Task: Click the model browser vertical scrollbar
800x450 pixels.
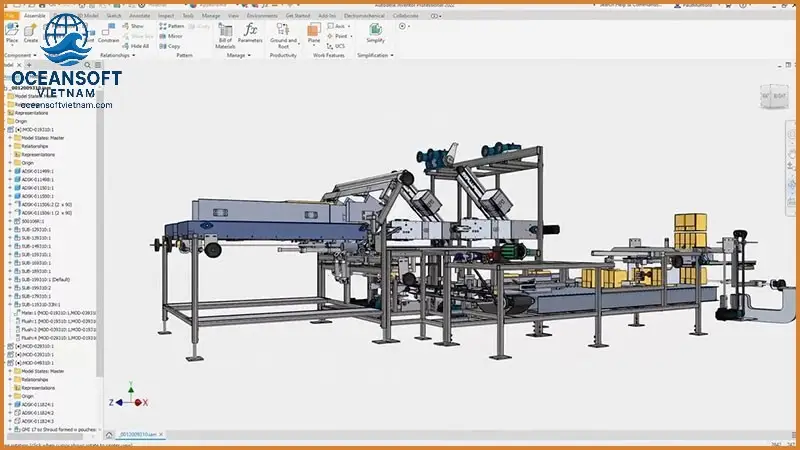Action: coord(100,250)
